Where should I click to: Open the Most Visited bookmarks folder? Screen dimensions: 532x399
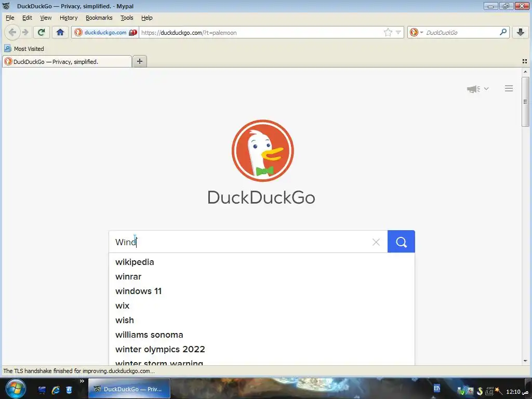coord(24,48)
